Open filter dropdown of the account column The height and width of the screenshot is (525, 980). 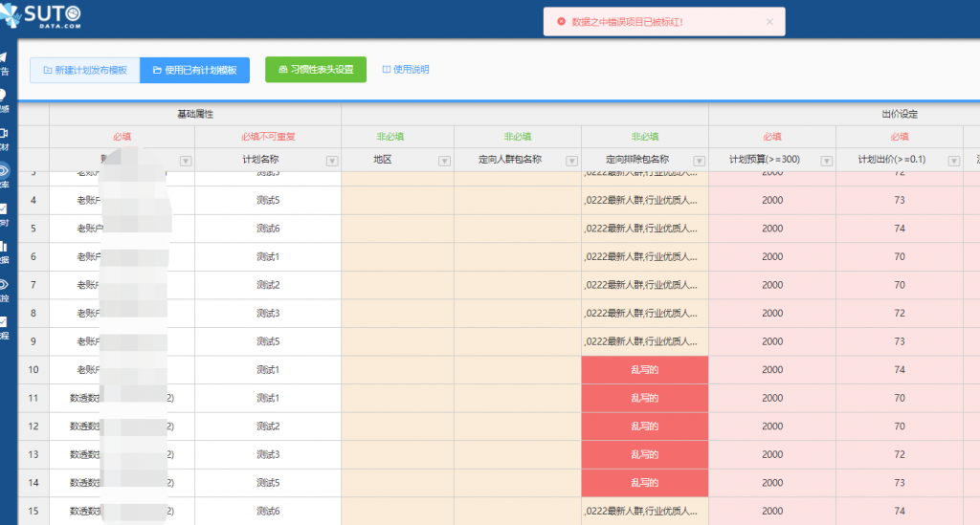point(186,161)
